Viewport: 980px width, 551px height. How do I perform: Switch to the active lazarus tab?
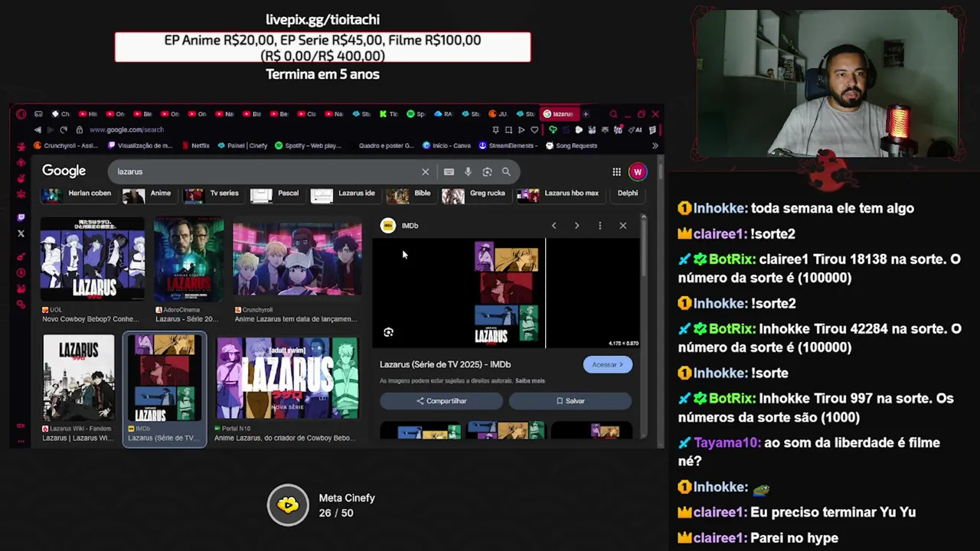click(x=559, y=114)
